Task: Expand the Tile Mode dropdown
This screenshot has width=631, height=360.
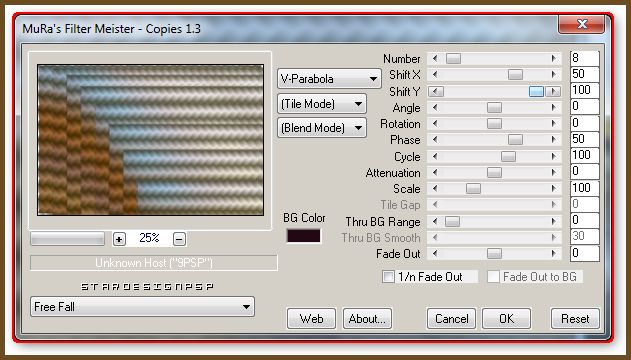Action: [x=322, y=104]
